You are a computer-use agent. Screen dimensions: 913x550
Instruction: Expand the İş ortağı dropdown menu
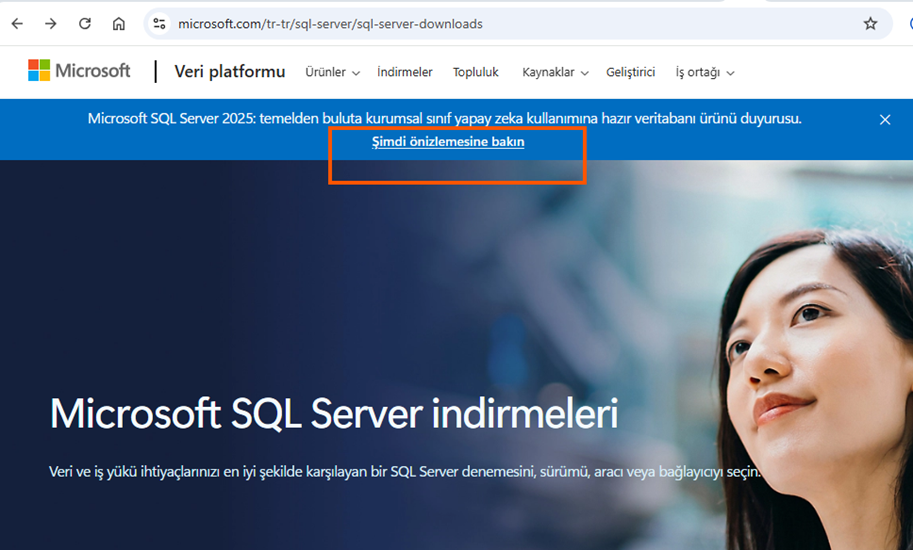pyautogui.click(x=705, y=72)
